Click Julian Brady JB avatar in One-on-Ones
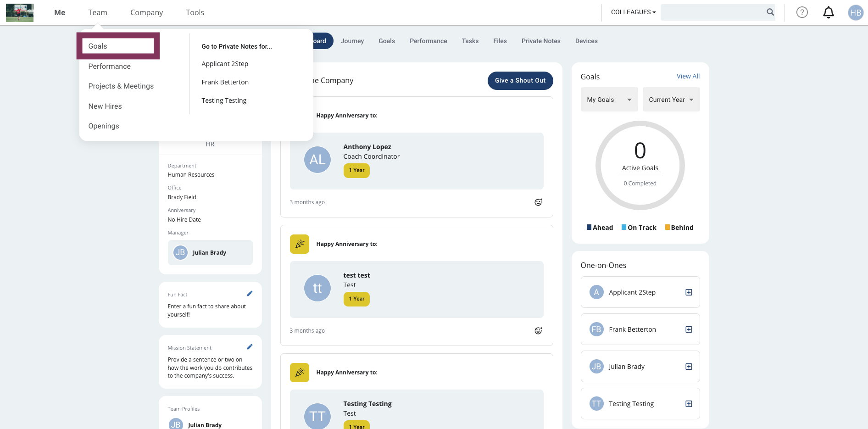868x429 pixels. tap(596, 367)
